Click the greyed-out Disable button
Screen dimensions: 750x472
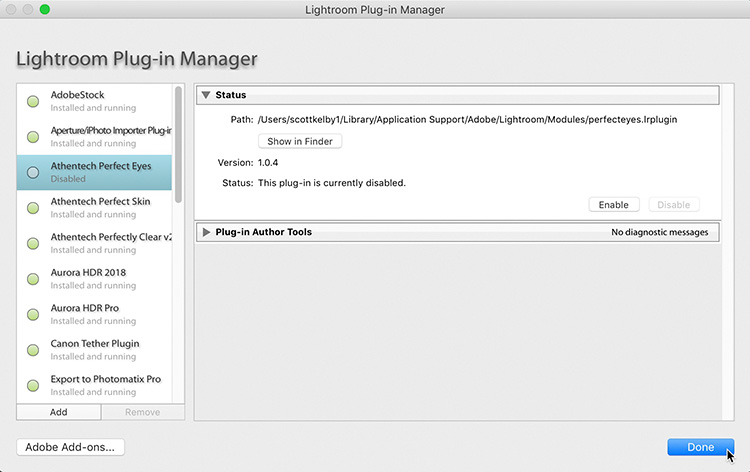[x=673, y=205]
